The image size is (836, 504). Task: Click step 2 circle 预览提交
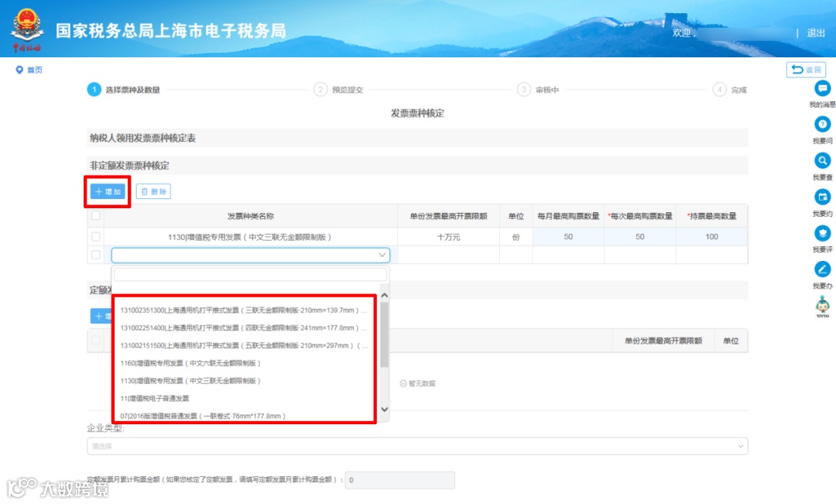pos(320,90)
